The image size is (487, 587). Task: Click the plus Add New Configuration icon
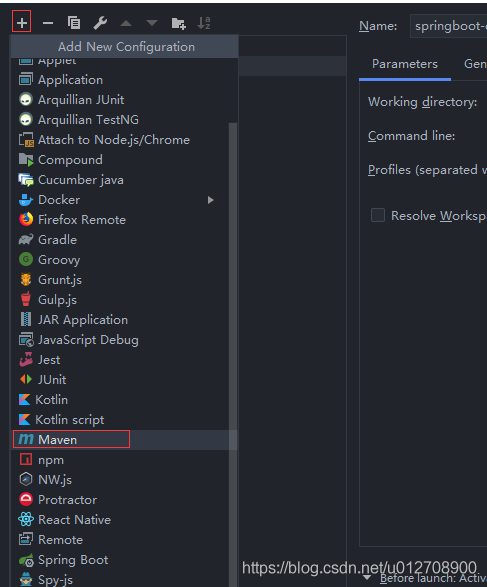tap(22, 23)
